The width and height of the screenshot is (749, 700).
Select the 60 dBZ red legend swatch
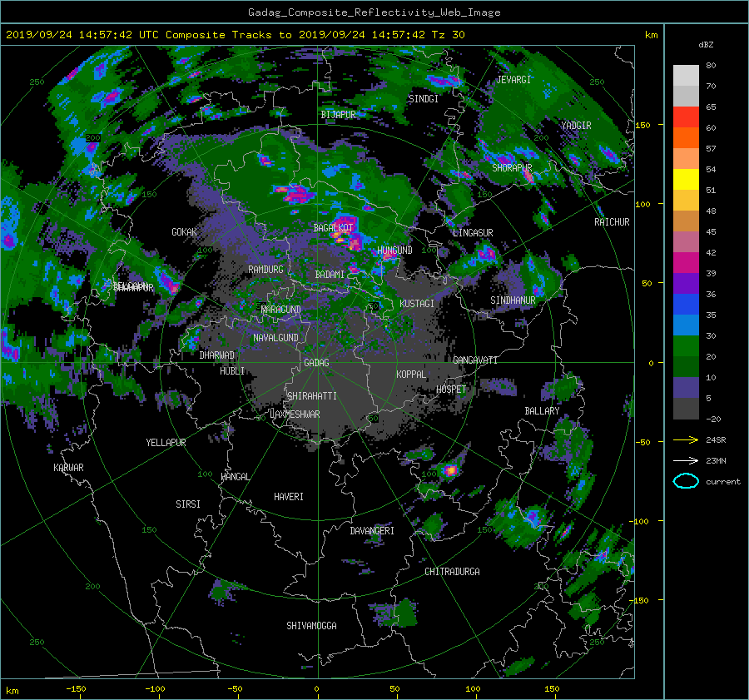point(686,117)
